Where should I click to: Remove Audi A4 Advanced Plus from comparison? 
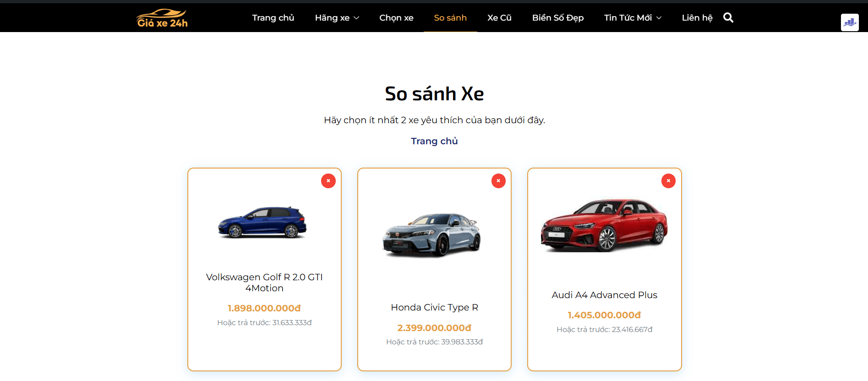click(668, 181)
